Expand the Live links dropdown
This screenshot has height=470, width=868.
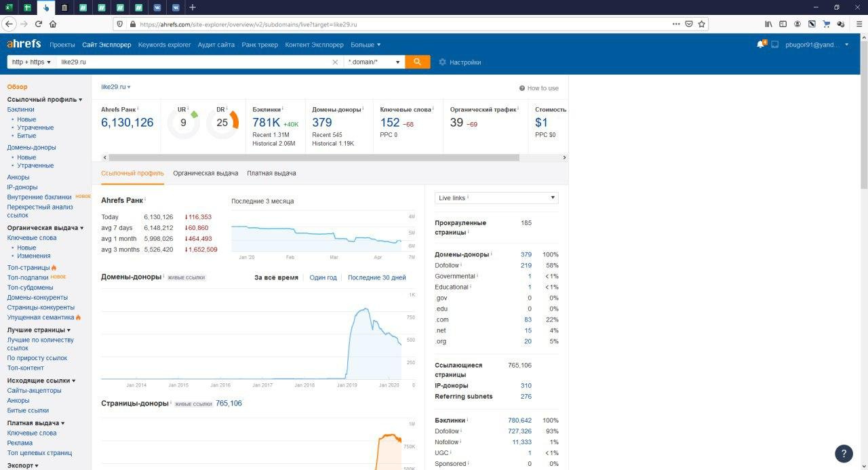(x=496, y=198)
